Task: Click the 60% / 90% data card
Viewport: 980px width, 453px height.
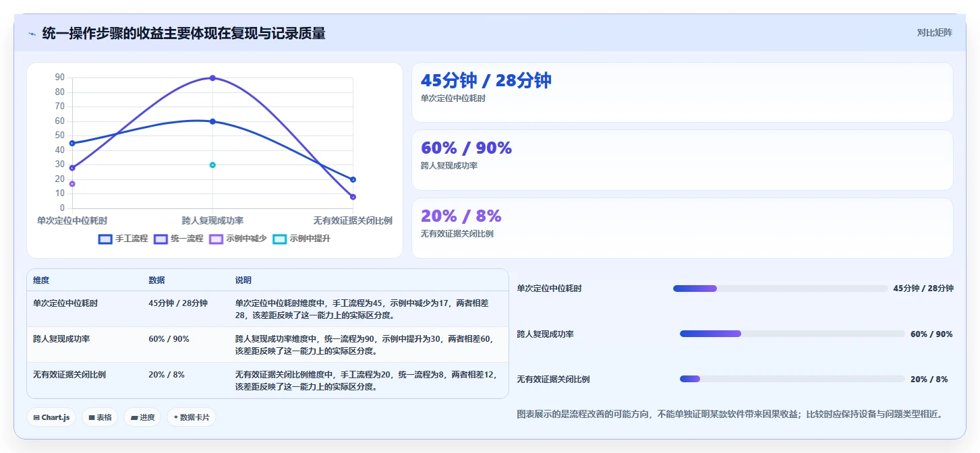Action: (682, 160)
